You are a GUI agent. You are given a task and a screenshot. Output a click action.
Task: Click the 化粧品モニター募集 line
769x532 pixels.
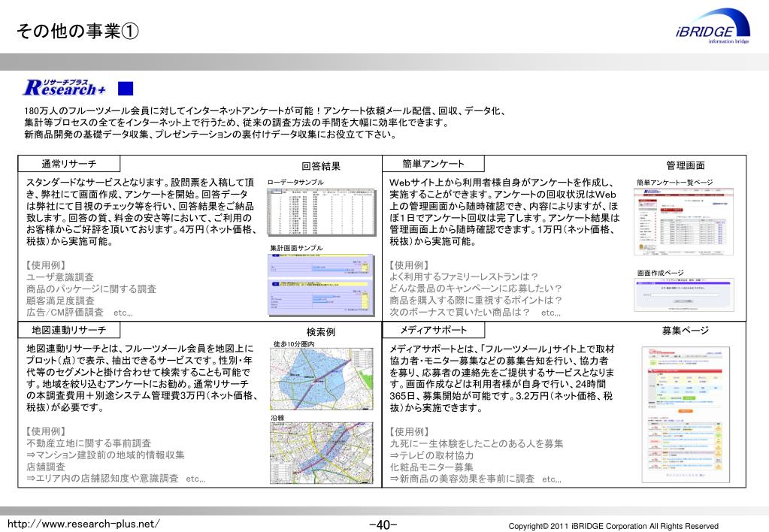(431, 467)
